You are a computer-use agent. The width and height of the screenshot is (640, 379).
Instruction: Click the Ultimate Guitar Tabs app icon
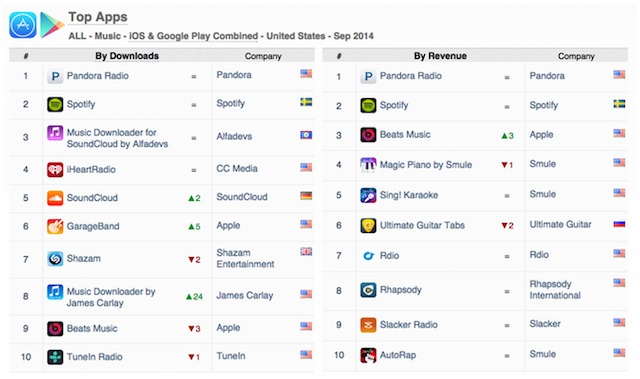pyautogui.click(x=368, y=225)
